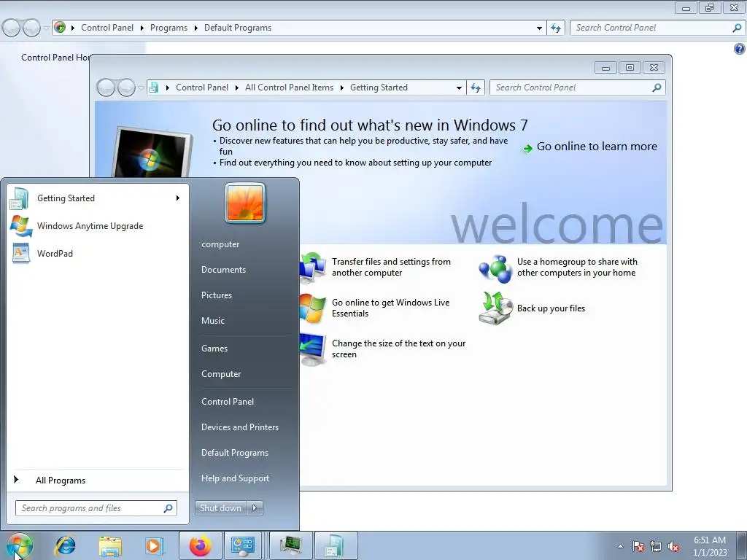Refresh the Default Programs window
This screenshot has width=747, height=560.
[555, 28]
